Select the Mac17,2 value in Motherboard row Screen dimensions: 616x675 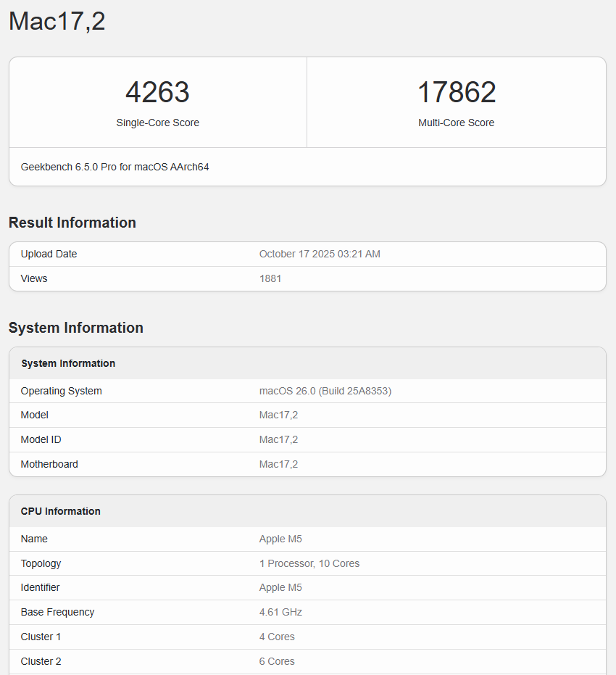pyautogui.click(x=278, y=464)
